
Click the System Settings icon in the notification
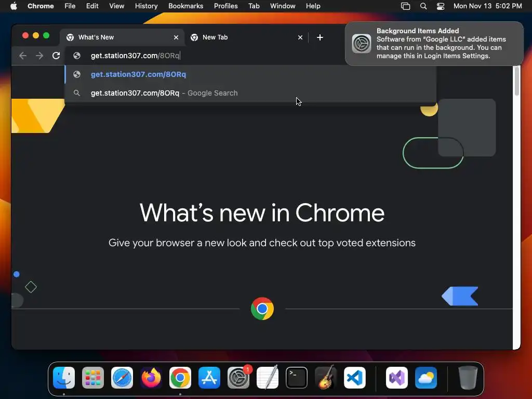362,44
